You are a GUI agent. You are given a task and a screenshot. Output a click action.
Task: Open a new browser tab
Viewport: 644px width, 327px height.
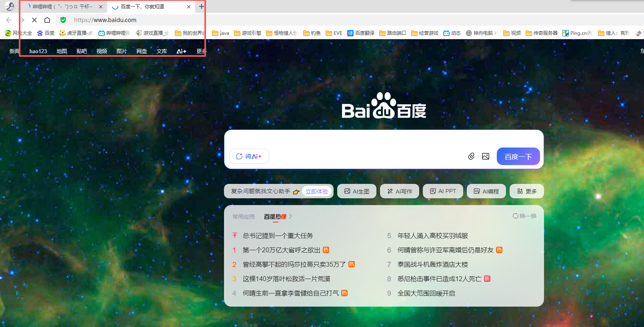pyautogui.click(x=202, y=6)
